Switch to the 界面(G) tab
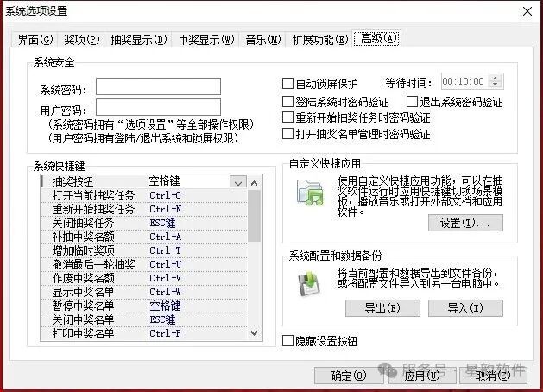The height and width of the screenshot is (392, 543). [x=35, y=40]
